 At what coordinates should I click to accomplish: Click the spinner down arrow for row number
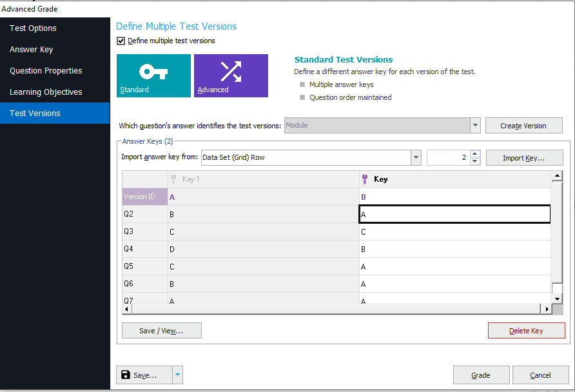tap(475, 161)
